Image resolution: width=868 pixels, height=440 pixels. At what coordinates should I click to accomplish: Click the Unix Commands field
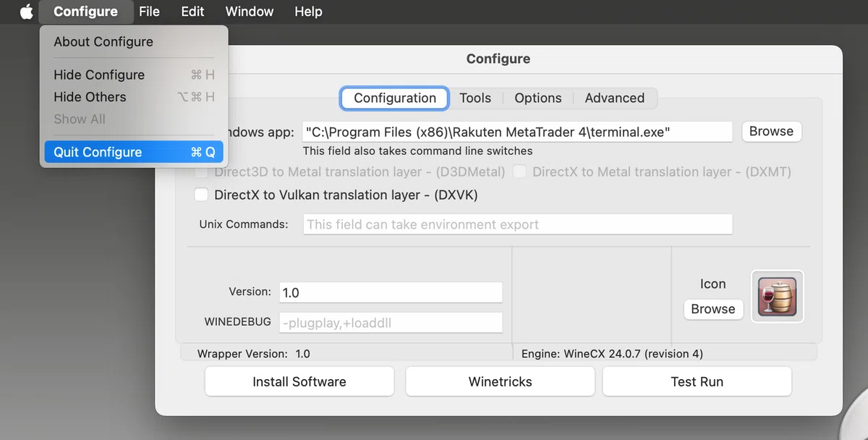(517, 224)
